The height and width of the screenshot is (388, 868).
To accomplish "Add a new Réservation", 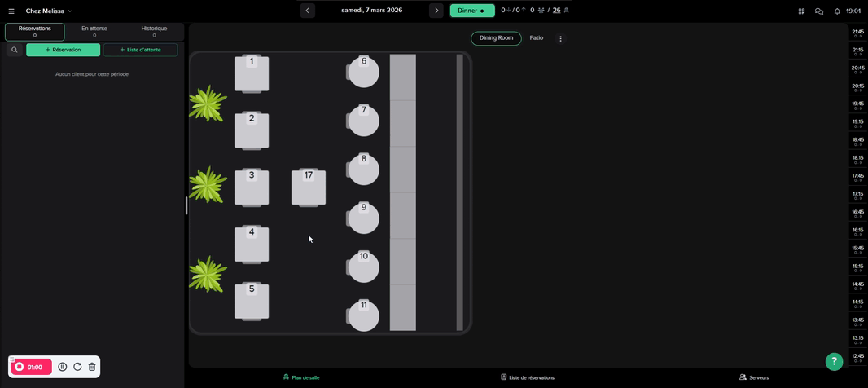I will 63,50.
